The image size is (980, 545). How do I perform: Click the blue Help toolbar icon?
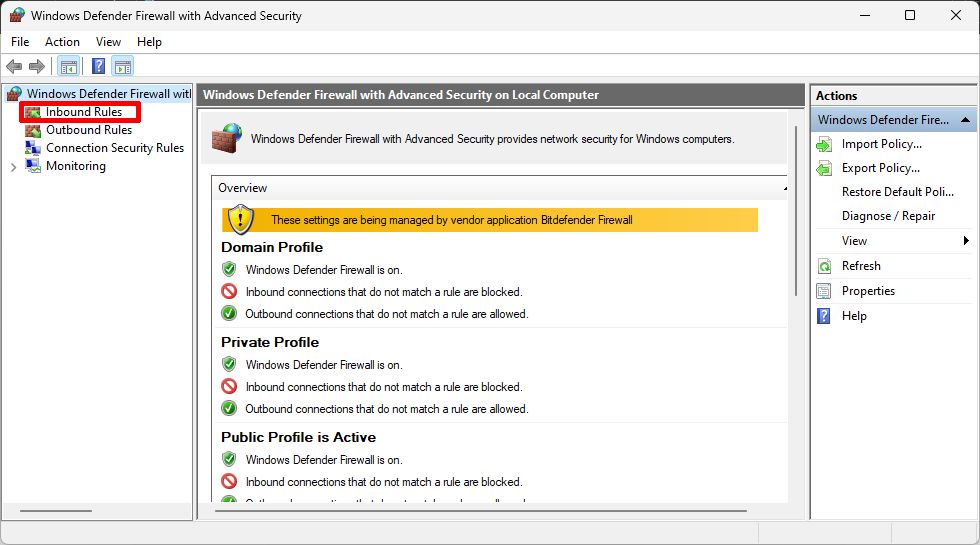98,67
